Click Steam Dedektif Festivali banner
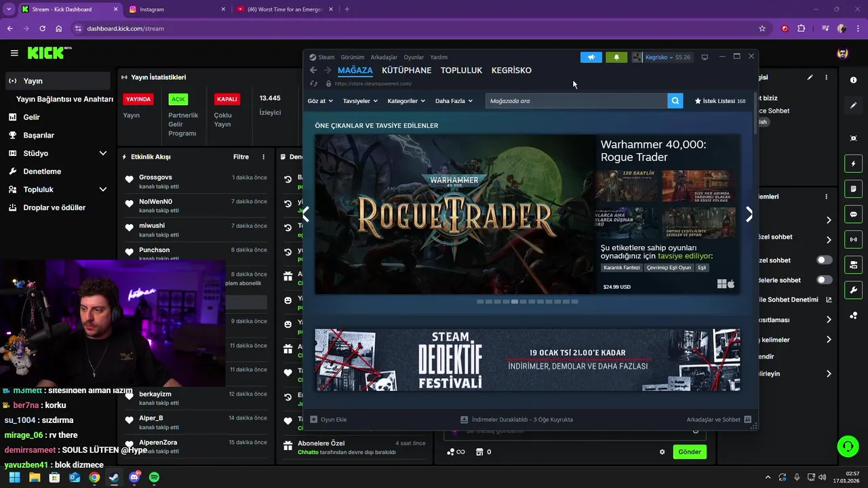This screenshot has width=868, height=488. (528, 360)
